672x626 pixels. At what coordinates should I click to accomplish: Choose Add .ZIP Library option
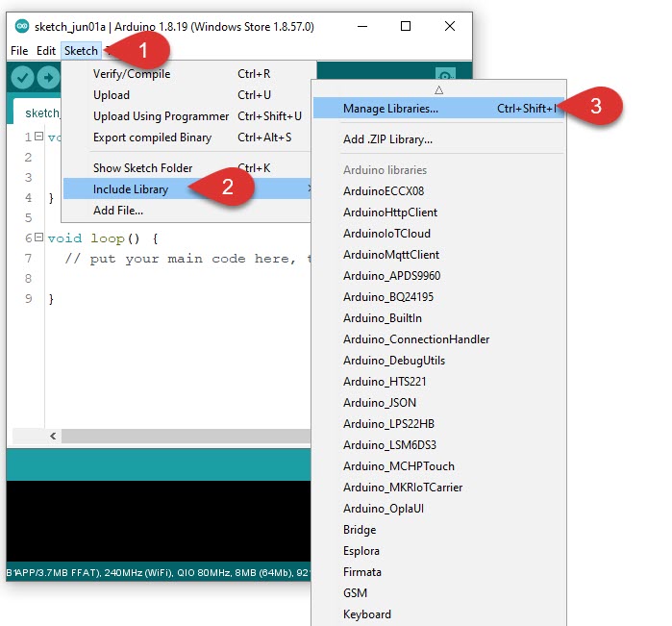tap(387, 139)
